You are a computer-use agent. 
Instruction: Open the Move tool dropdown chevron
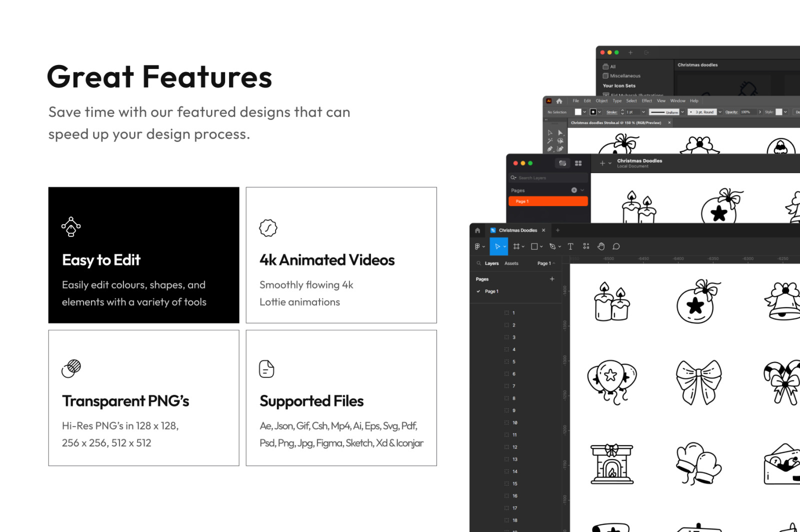pyautogui.click(x=504, y=246)
